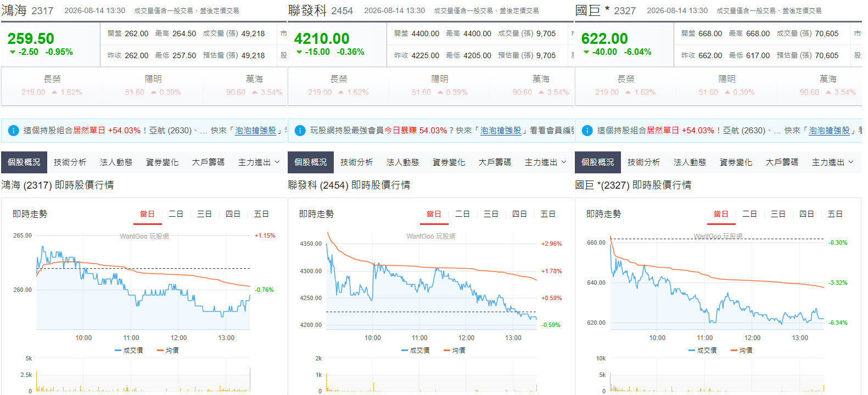868x395 pixels.
Task: Switch 聯發科 chart to 二日 view
Action: [462, 214]
